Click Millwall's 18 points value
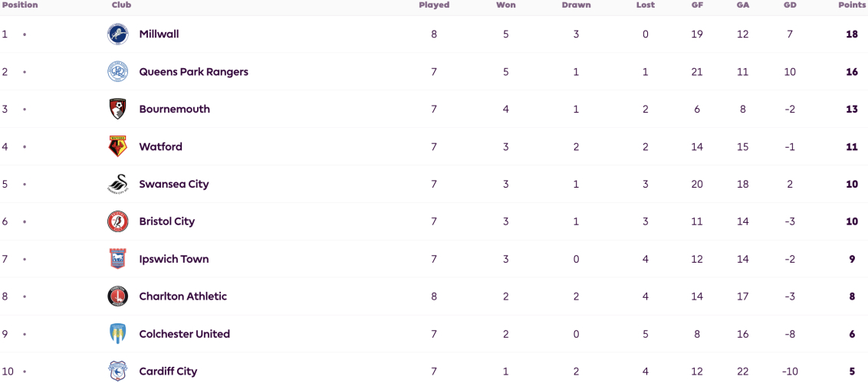 (851, 34)
